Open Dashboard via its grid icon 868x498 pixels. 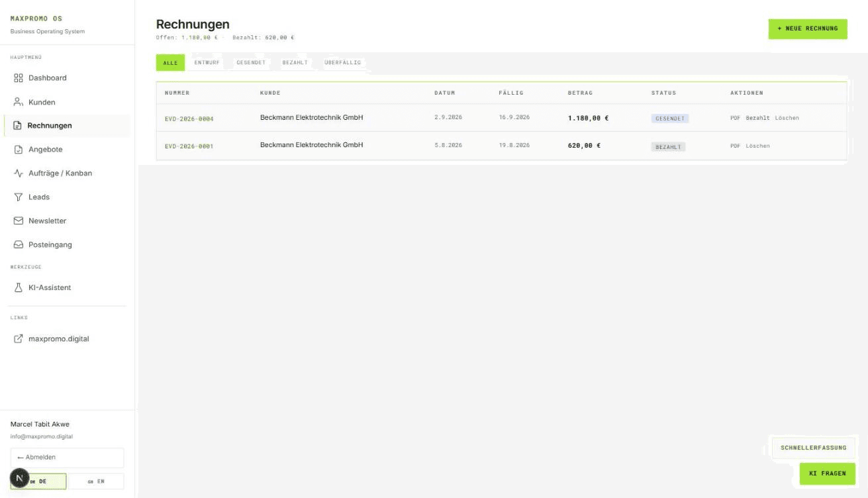[x=19, y=78]
